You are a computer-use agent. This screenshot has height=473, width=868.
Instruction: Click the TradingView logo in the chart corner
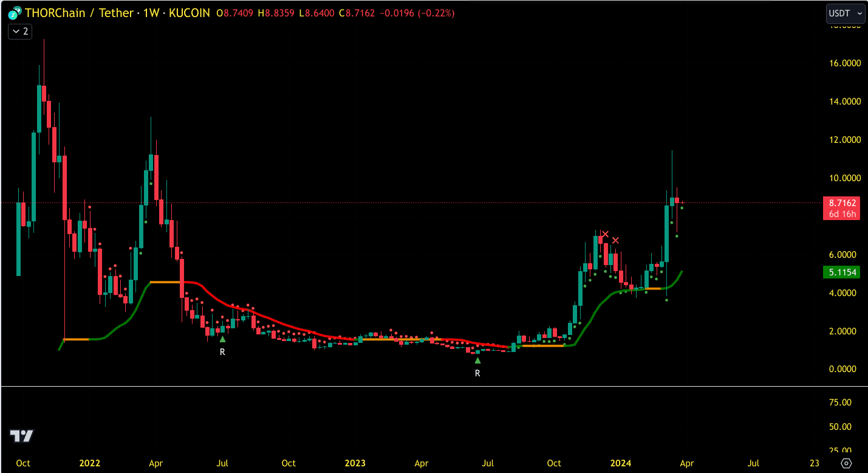(22, 436)
